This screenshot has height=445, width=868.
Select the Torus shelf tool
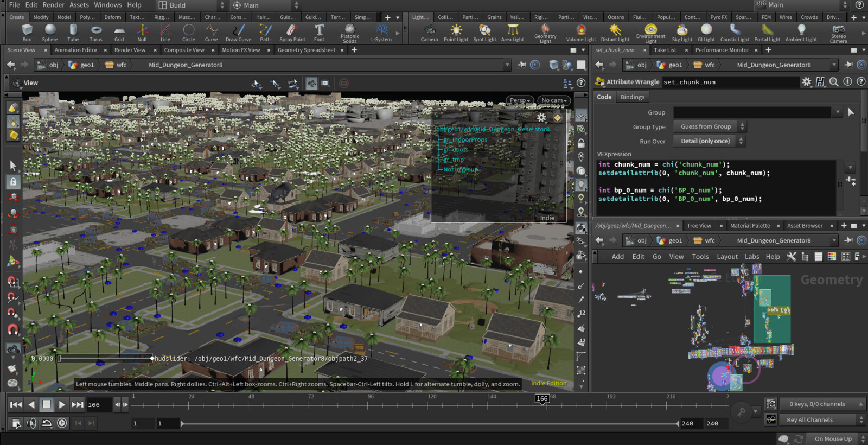click(x=96, y=33)
